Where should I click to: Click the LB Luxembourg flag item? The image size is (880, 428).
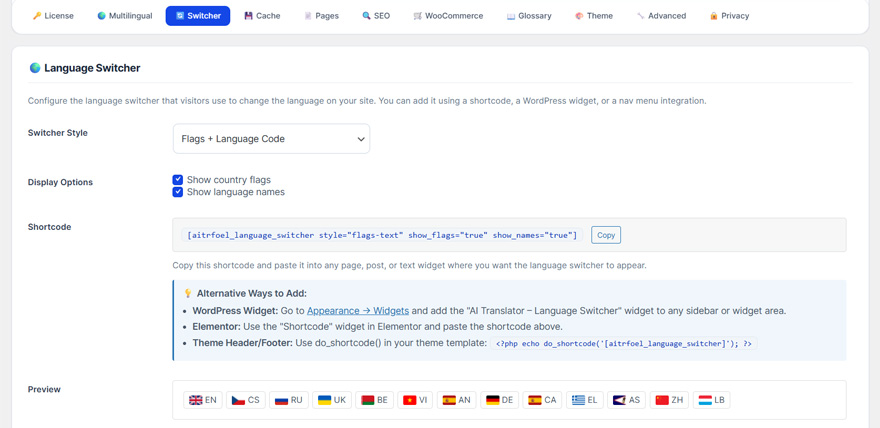click(712, 400)
